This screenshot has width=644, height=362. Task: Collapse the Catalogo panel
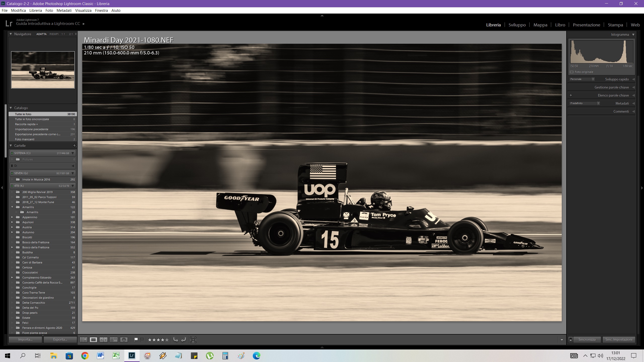coord(11,108)
